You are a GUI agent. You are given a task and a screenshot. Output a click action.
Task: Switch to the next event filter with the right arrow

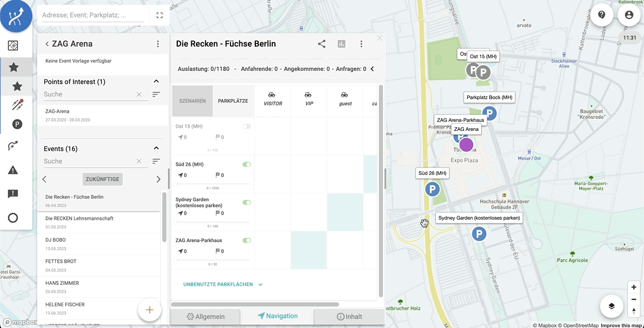158,179
